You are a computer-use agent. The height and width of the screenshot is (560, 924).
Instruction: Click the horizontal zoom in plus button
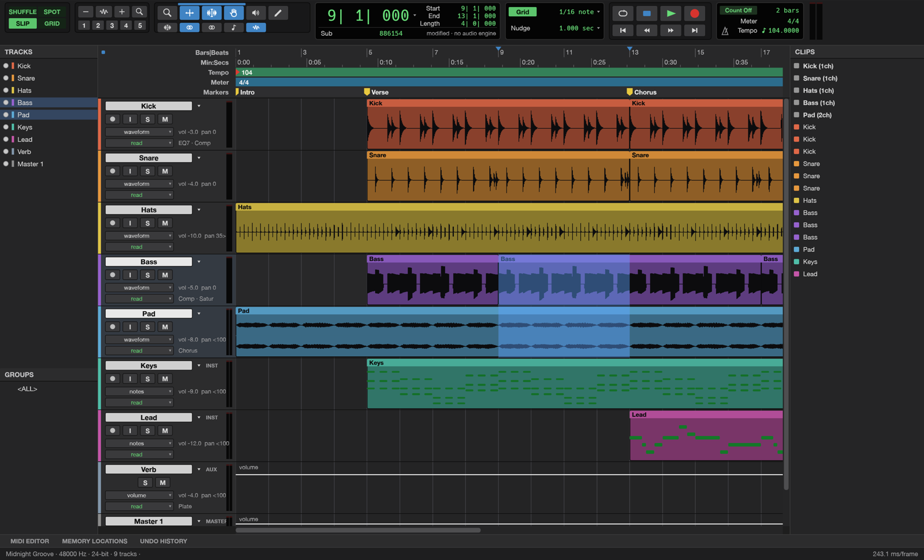122,12
